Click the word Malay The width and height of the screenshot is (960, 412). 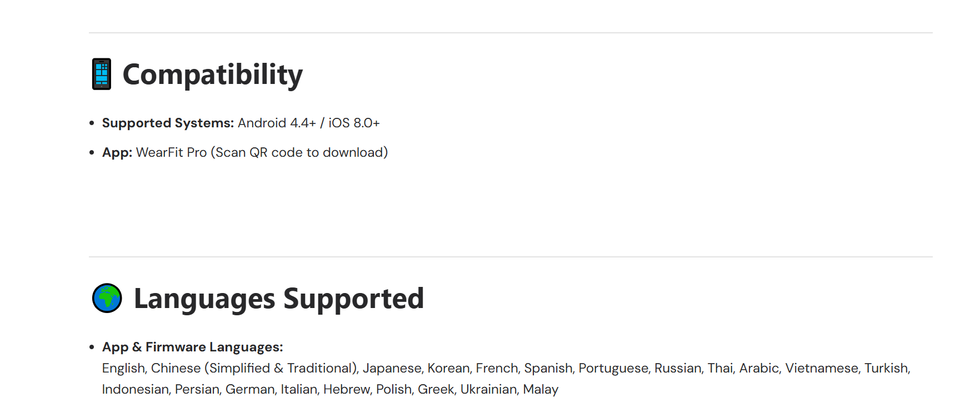tap(540, 389)
